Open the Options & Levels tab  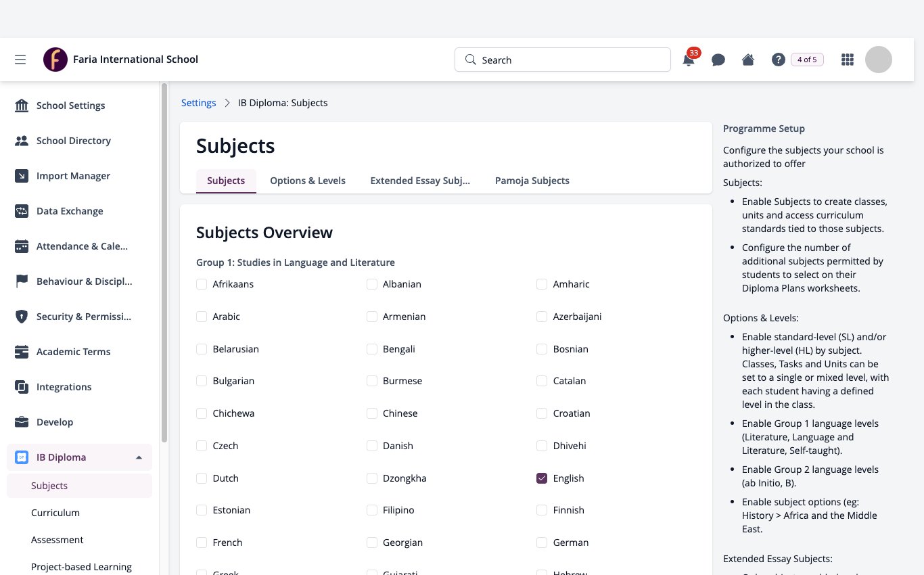click(x=308, y=181)
